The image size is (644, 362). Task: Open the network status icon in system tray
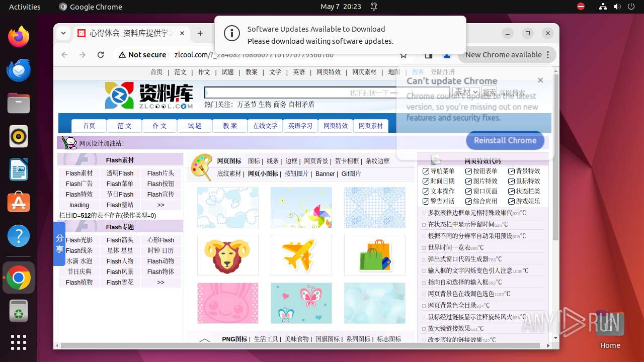[603, 7]
